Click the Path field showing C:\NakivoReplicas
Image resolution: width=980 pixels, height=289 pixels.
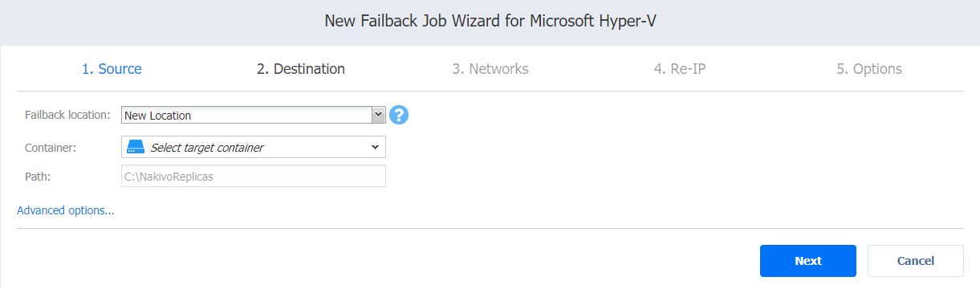[254, 176]
